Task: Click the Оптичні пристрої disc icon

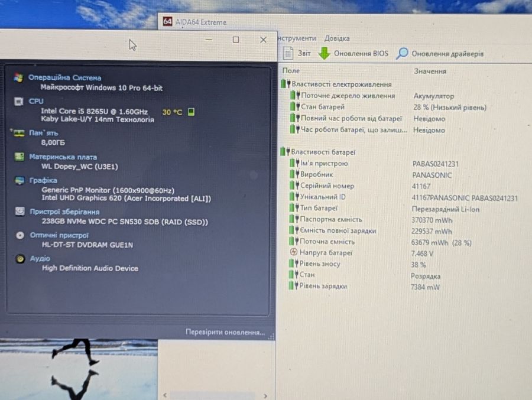Action: pos(20,235)
